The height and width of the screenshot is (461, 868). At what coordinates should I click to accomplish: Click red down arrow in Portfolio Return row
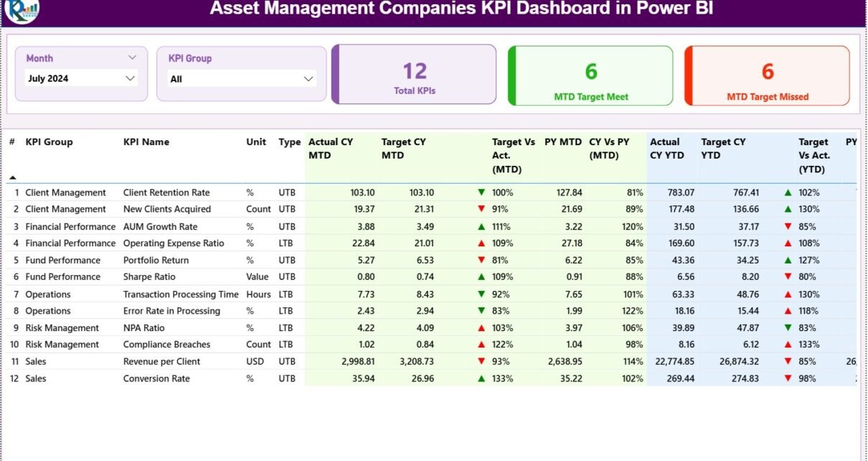click(481, 260)
